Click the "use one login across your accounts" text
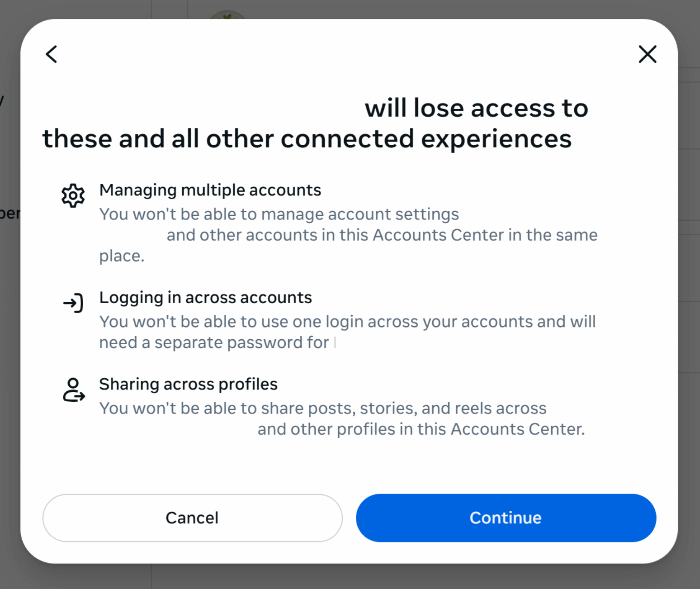The width and height of the screenshot is (700, 589). point(398,322)
